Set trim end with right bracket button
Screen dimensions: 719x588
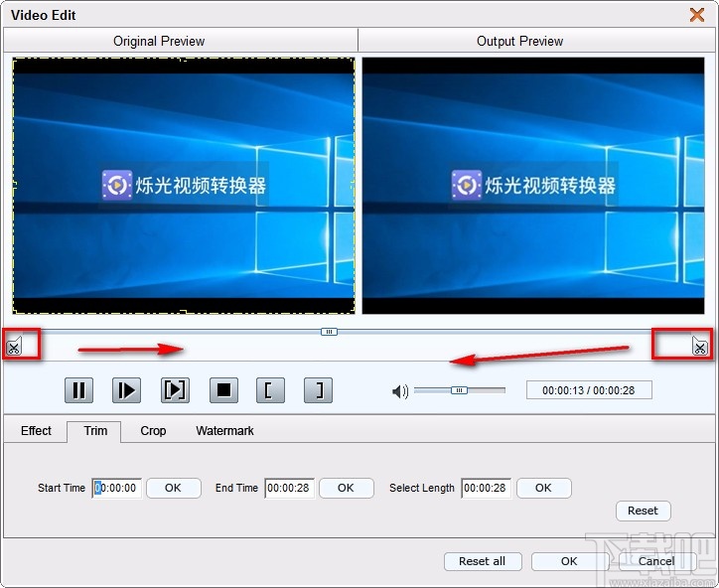pos(318,390)
